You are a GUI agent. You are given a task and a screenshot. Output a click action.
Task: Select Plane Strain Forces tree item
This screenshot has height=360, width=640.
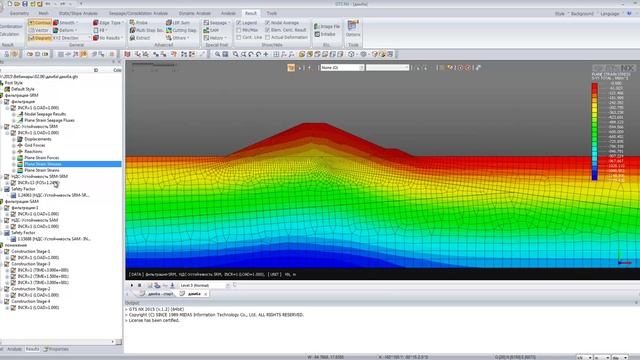42,158
